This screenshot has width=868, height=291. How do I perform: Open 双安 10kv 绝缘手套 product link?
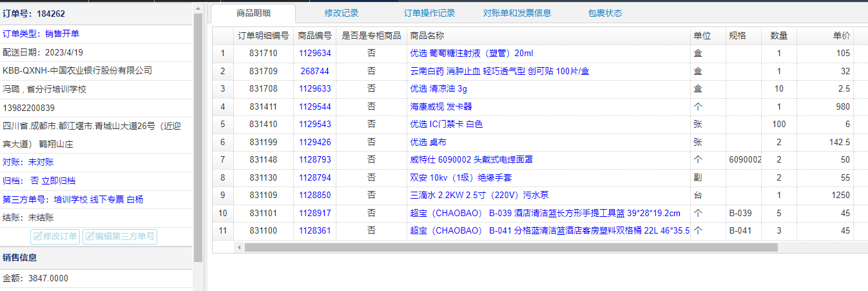461,177
